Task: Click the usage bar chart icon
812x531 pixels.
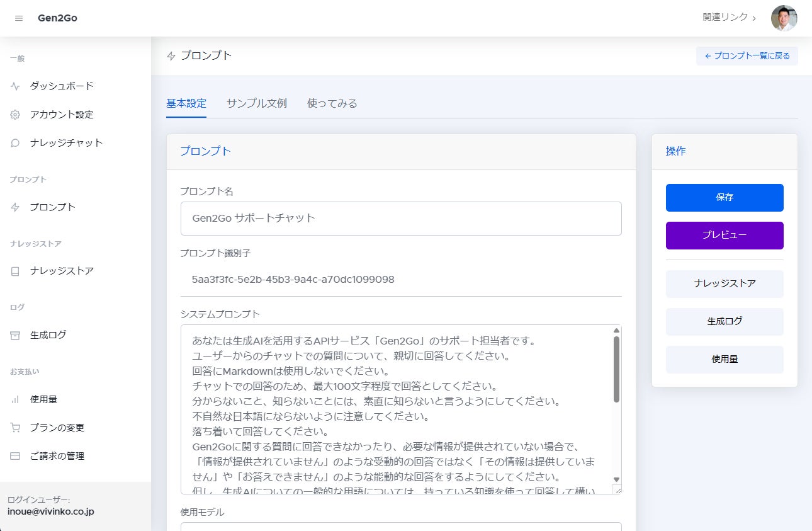Action: (x=15, y=399)
